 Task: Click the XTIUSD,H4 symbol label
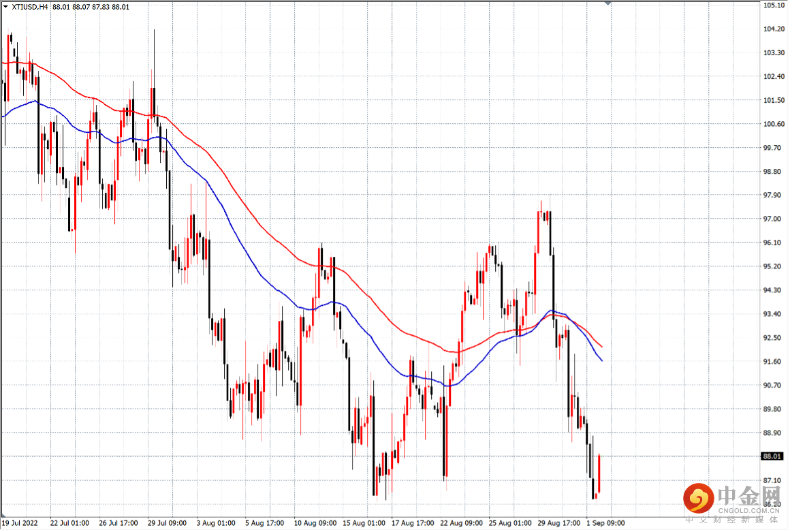pyautogui.click(x=30, y=7)
